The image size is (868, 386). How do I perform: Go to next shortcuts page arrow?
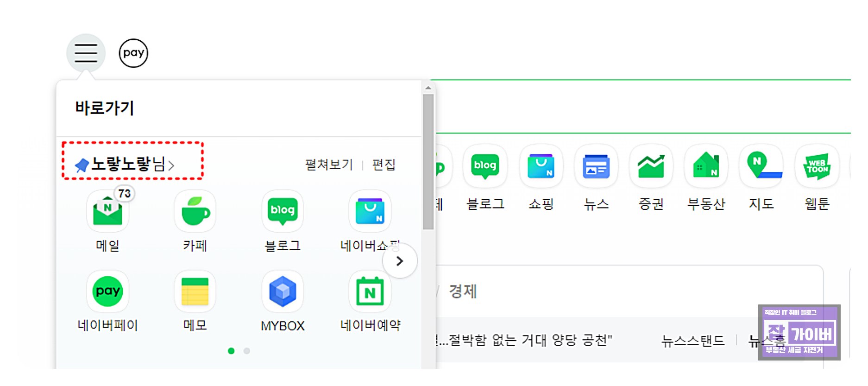(400, 261)
